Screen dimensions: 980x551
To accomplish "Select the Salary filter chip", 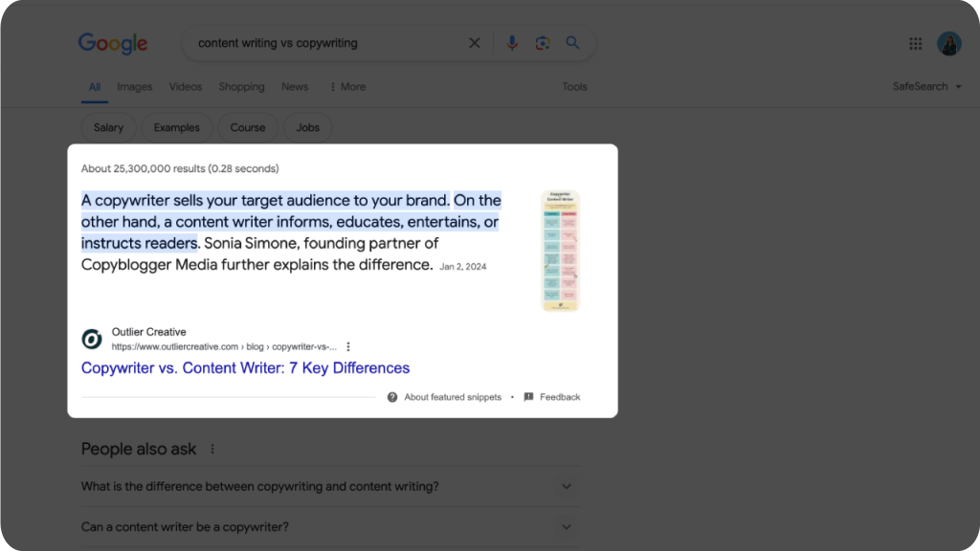I will pyautogui.click(x=109, y=127).
